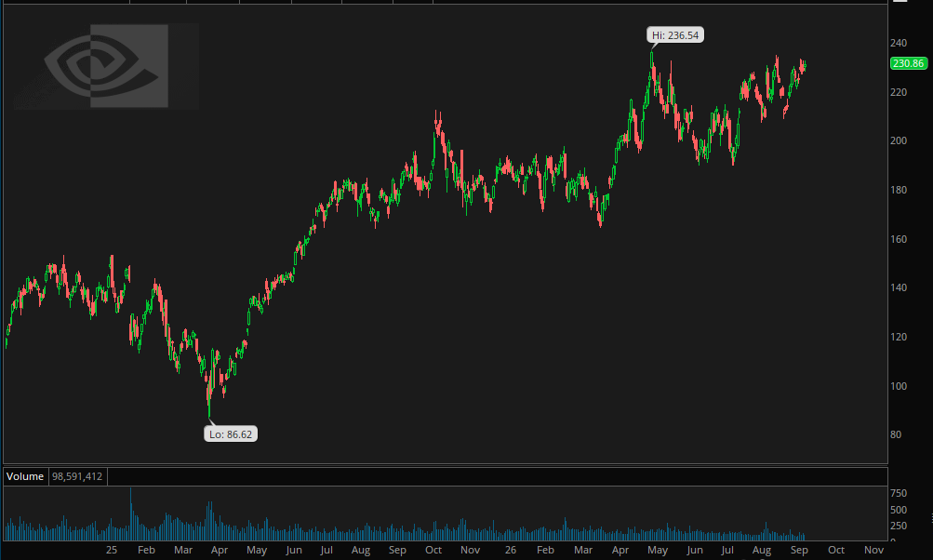Click the 160 price axis label
This screenshot has width=933, height=560.
(x=899, y=239)
